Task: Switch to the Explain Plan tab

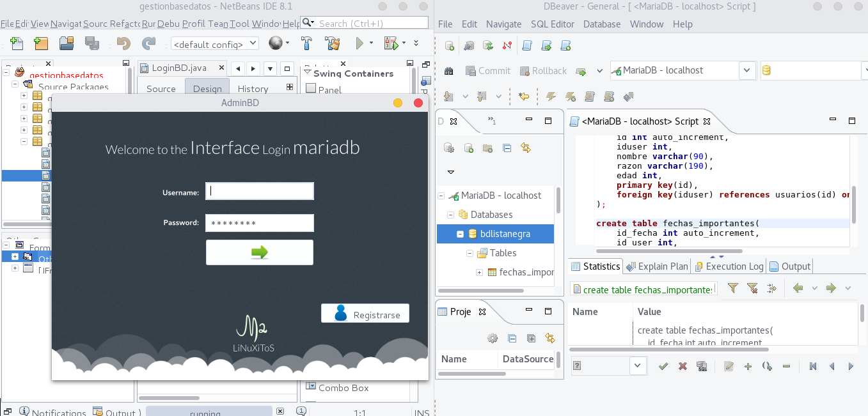Action: click(657, 266)
